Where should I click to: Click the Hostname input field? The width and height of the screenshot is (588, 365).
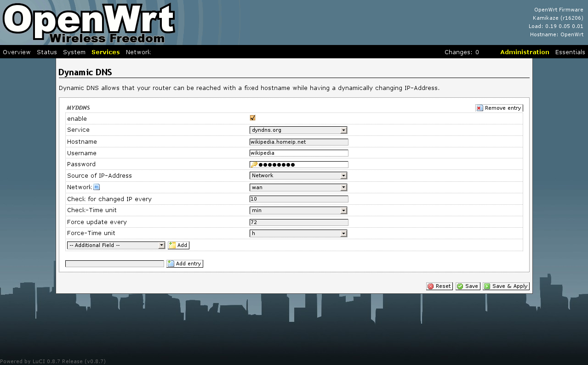pyautogui.click(x=299, y=142)
